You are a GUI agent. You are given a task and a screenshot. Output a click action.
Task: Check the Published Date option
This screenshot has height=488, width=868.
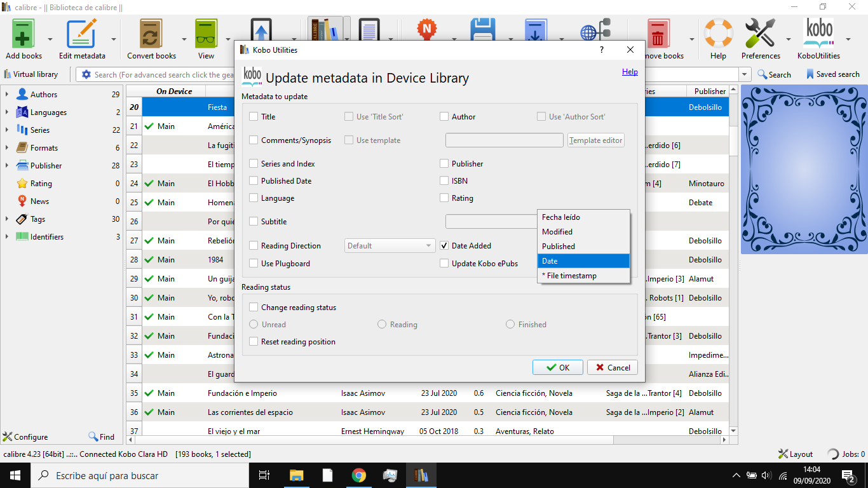coord(254,181)
